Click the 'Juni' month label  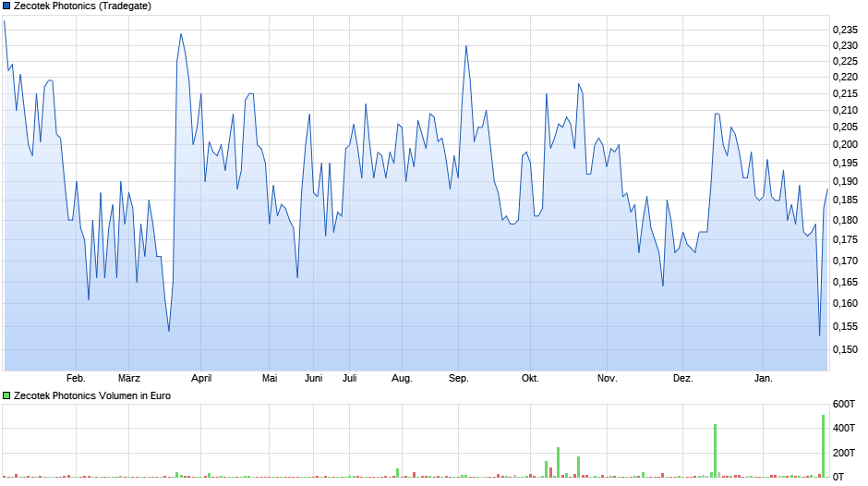[x=313, y=379]
